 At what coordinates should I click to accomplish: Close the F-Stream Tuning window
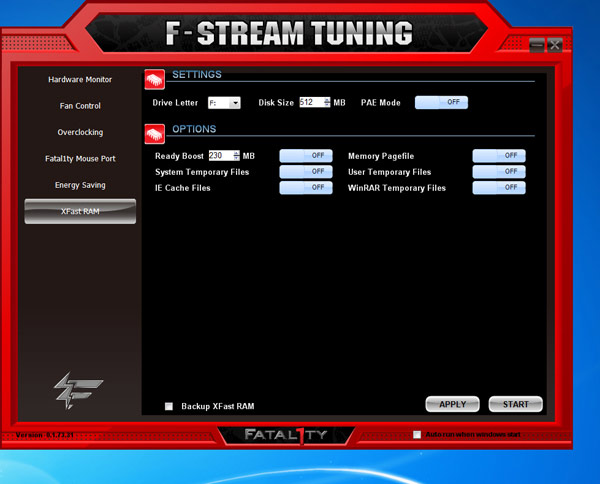555,45
